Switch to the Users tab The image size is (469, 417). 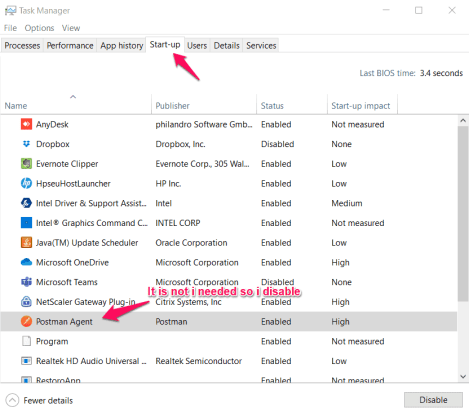coord(197,46)
